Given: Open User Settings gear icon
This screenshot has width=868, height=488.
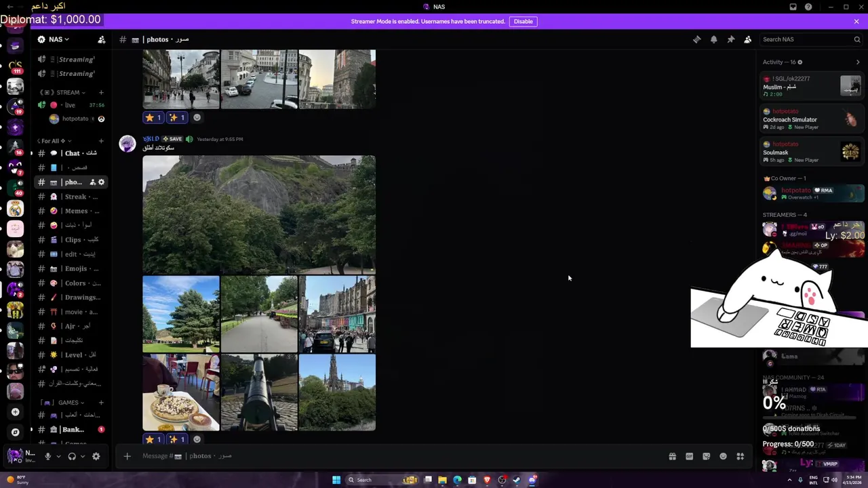Looking at the screenshot, I should coord(96,456).
